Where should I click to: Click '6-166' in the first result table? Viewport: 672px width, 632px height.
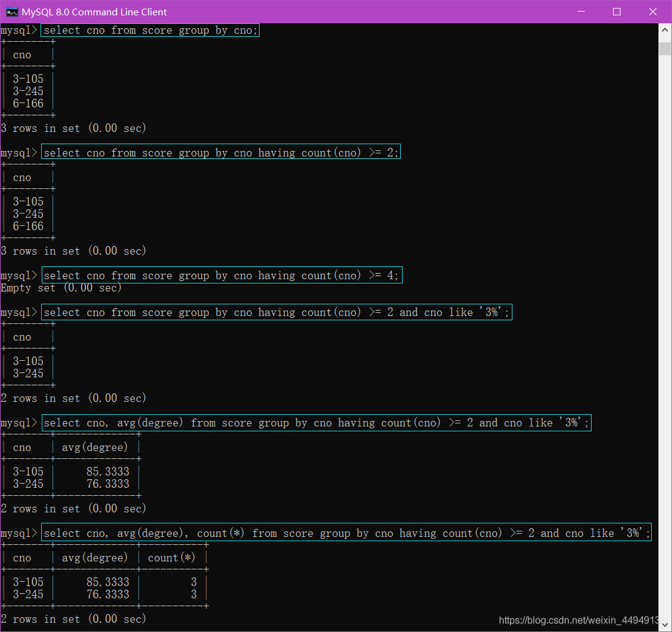(x=28, y=104)
